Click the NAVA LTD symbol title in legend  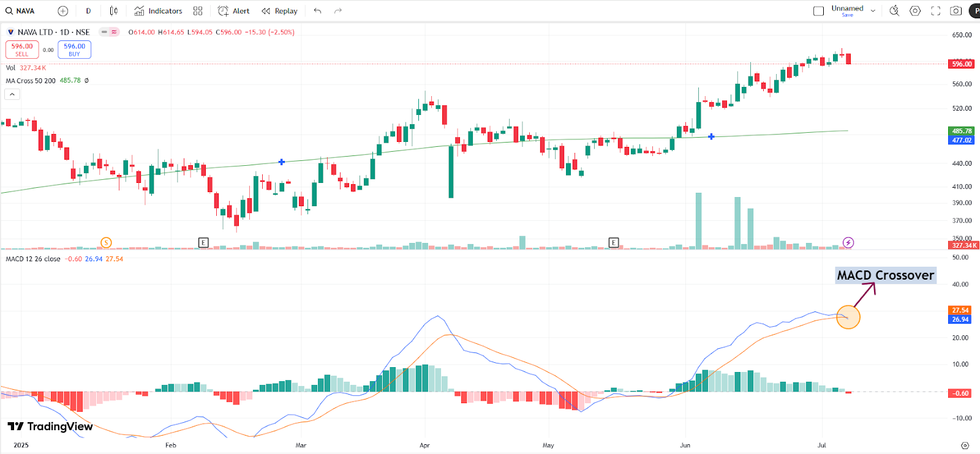[x=53, y=32]
